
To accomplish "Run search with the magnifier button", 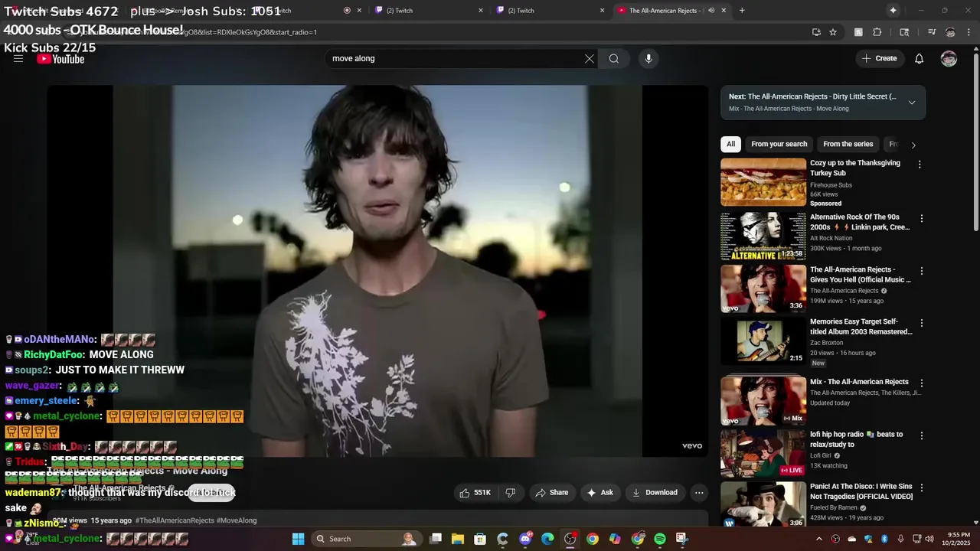I will (614, 59).
